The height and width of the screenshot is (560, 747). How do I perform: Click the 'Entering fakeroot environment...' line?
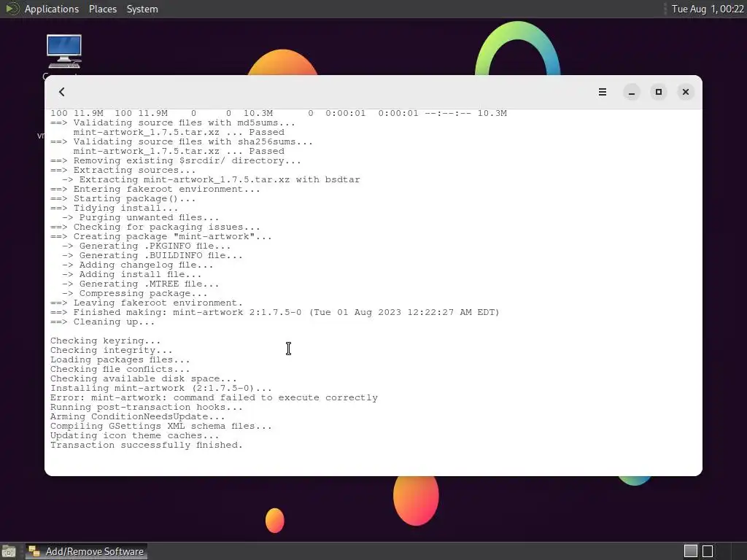[x=155, y=189]
